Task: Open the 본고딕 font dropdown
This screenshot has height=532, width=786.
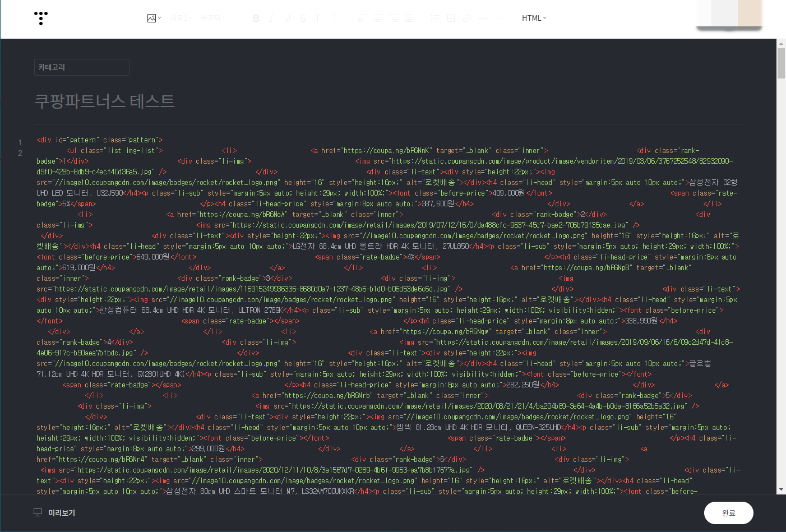Action: (213, 18)
